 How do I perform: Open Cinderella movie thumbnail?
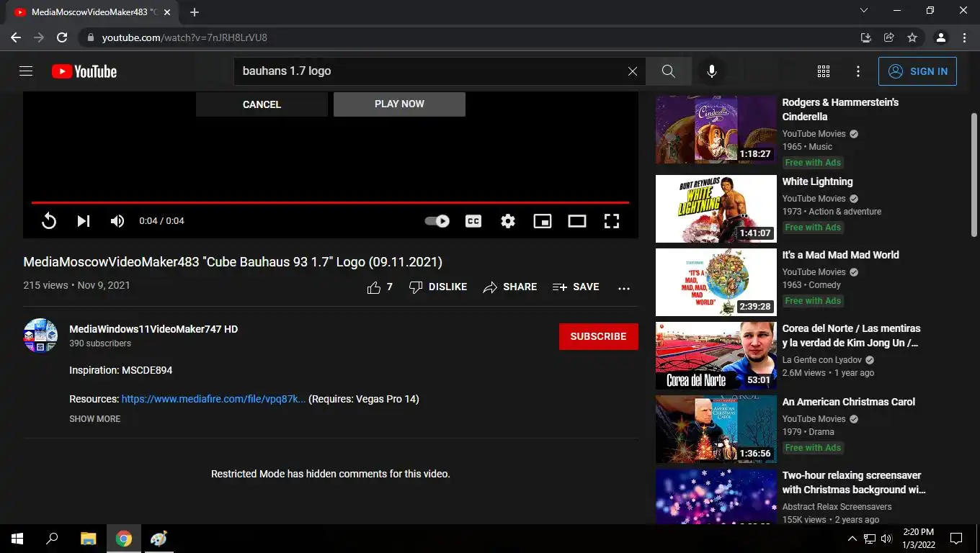click(x=716, y=130)
